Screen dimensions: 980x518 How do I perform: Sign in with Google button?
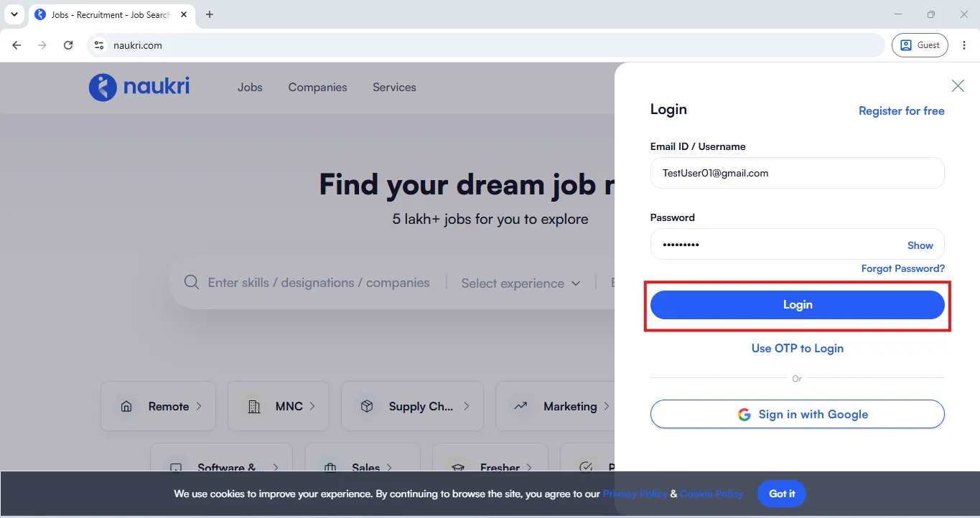tap(797, 414)
